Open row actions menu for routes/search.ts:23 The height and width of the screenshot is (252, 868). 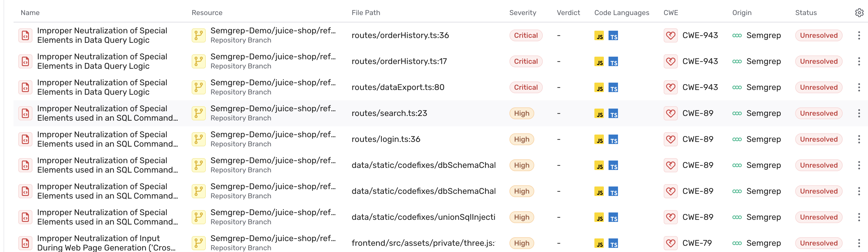[x=859, y=113]
